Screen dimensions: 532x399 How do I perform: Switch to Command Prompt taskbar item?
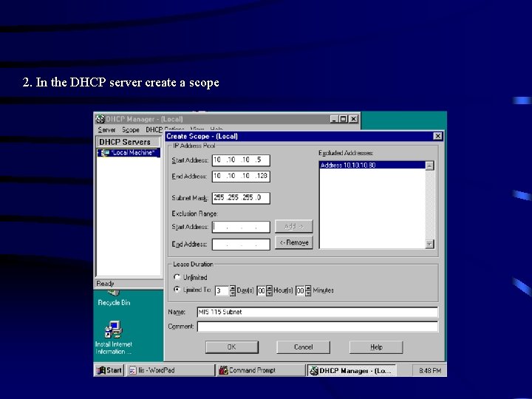pos(261,370)
